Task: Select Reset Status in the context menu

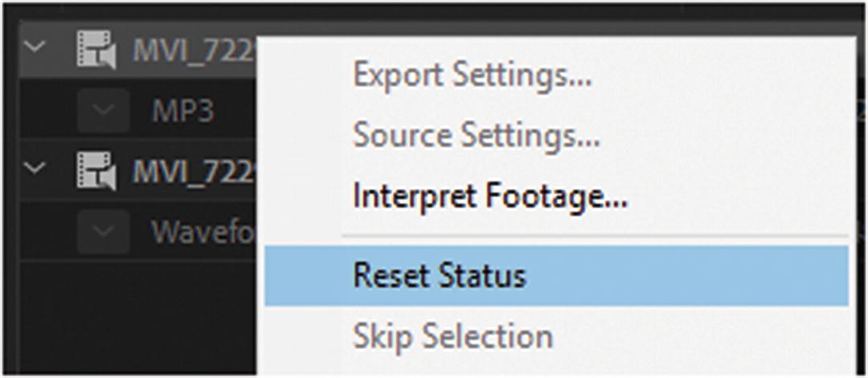Action: pos(439,276)
